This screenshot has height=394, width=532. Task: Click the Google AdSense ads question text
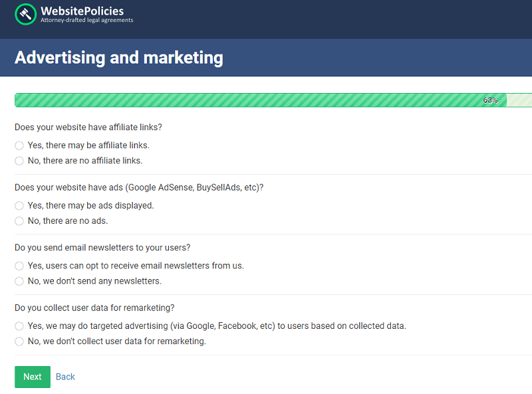point(139,187)
